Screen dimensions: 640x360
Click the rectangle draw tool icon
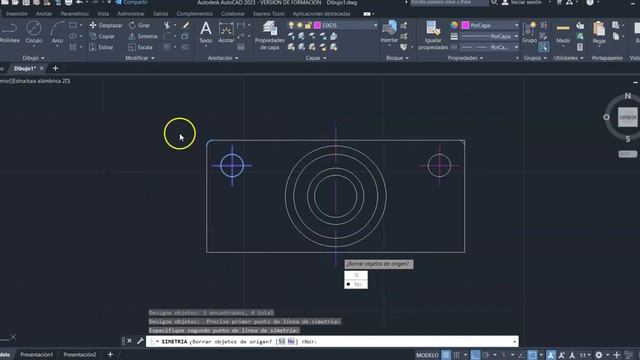(73, 25)
